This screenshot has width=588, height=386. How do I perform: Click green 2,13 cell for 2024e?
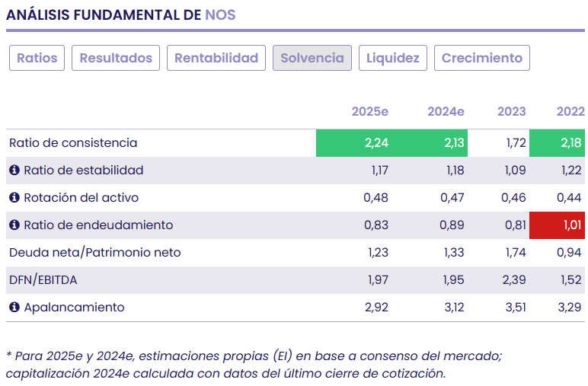pyautogui.click(x=430, y=143)
